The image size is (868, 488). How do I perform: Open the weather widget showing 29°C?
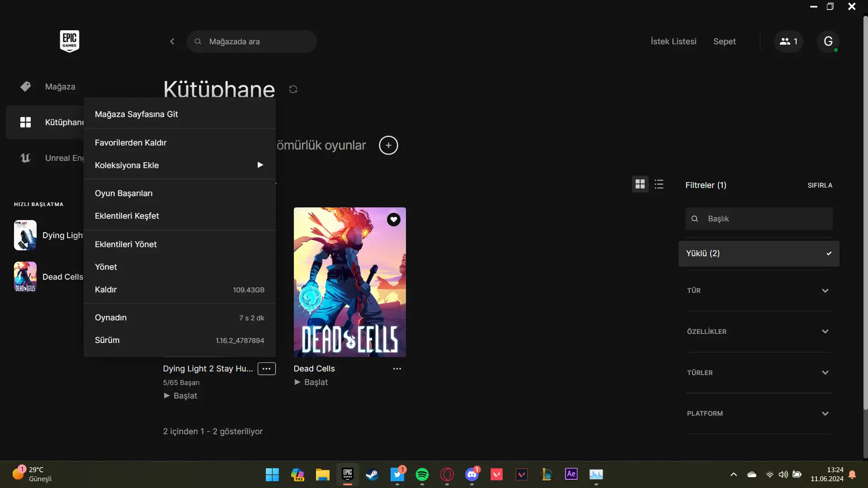(33, 474)
